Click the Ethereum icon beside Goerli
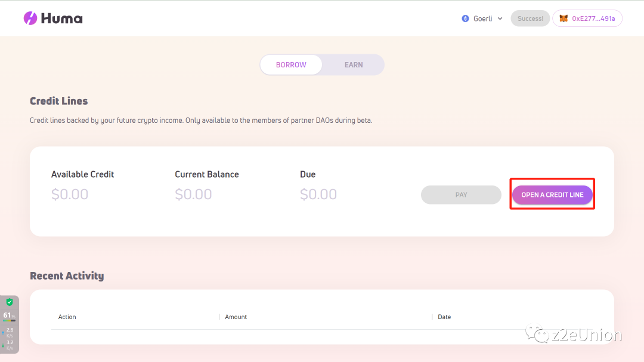 pyautogui.click(x=465, y=18)
